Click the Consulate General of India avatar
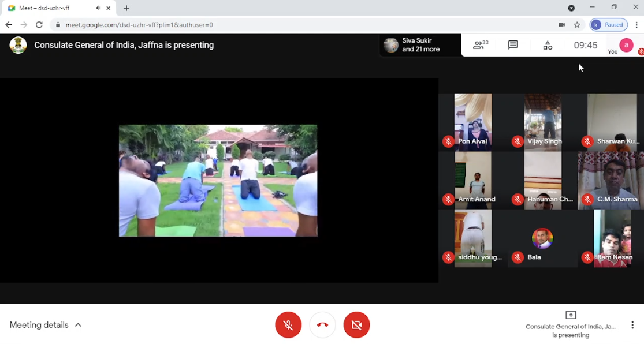The height and width of the screenshot is (344, 644). (18, 45)
